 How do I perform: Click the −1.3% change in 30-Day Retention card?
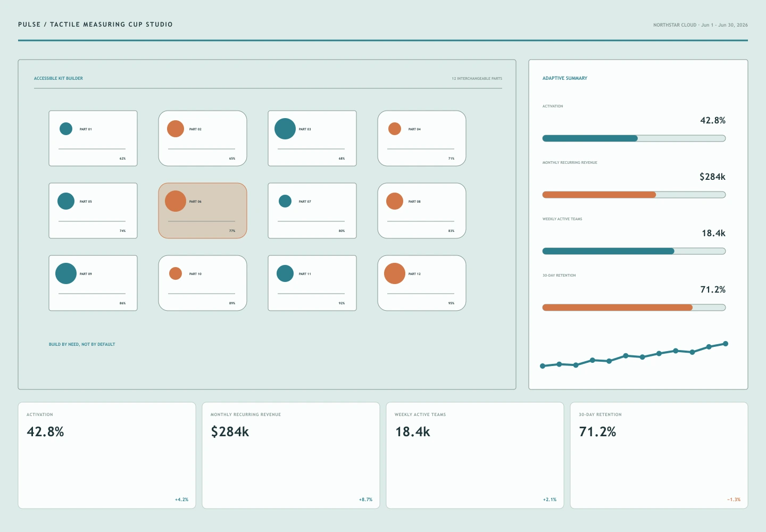click(734, 500)
